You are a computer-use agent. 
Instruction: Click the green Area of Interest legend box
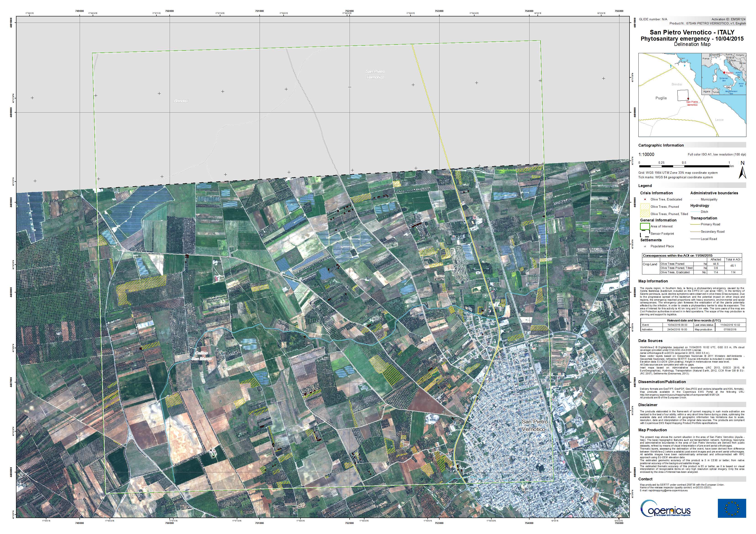click(x=645, y=226)
